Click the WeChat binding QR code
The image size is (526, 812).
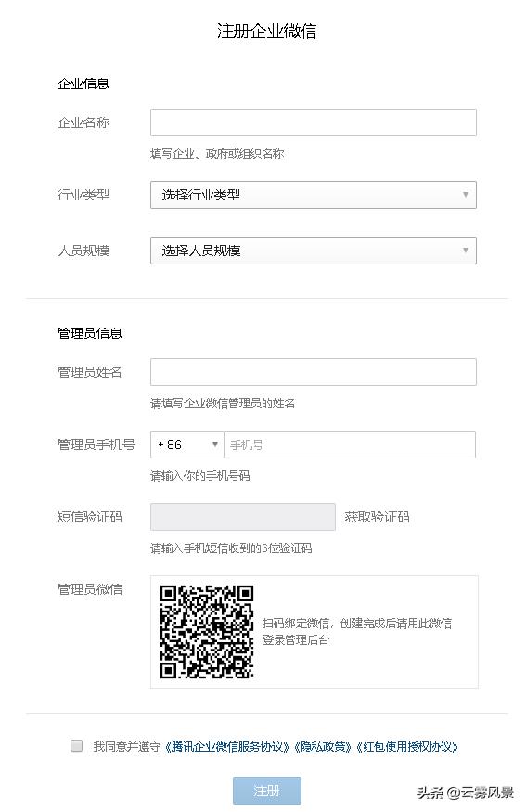(207, 631)
